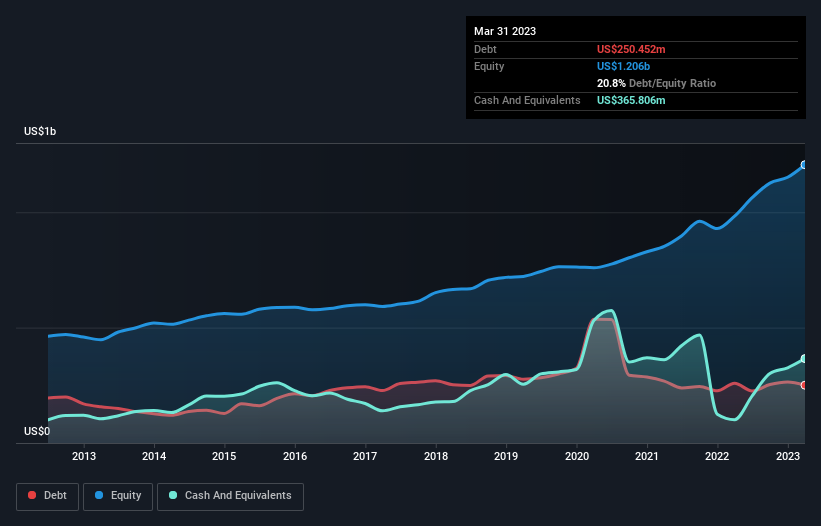The width and height of the screenshot is (821, 526).
Task: Toggle the Cash And Equivalents legend button
Action: (x=230, y=496)
